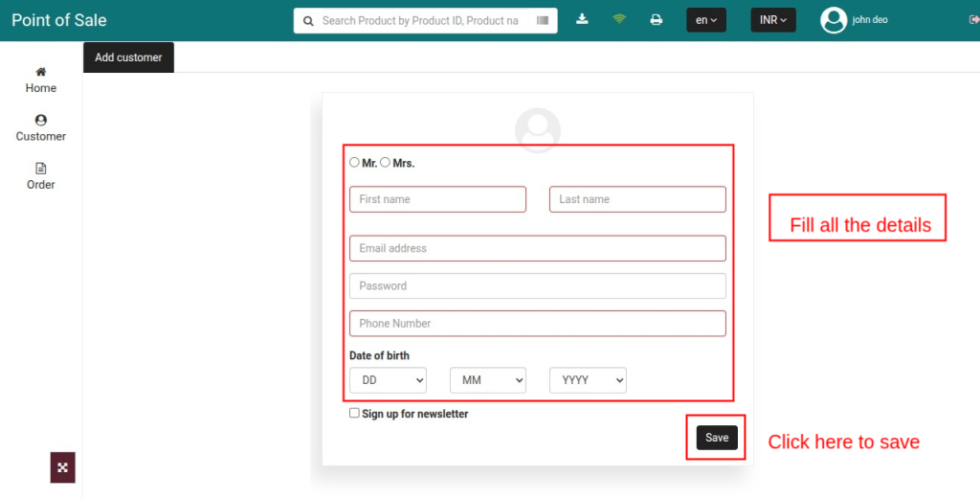Image resolution: width=980 pixels, height=499 pixels.
Task: Select the Mr. radio button
Action: (354, 163)
